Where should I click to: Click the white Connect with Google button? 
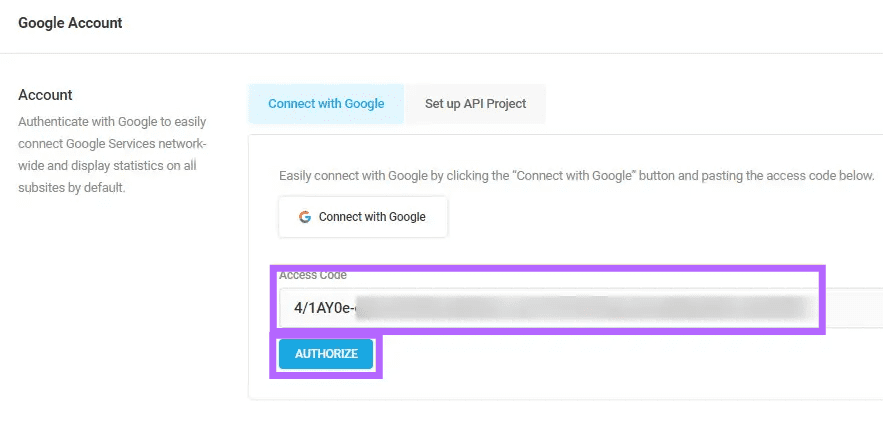pos(363,217)
